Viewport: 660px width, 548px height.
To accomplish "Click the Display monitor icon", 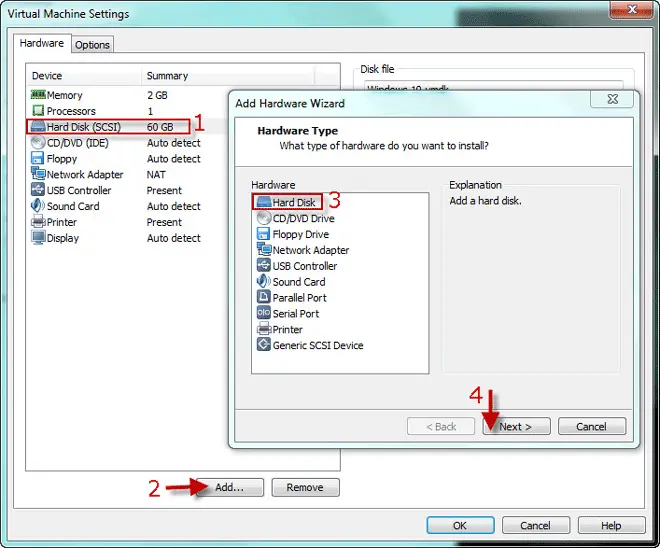I will point(38,238).
